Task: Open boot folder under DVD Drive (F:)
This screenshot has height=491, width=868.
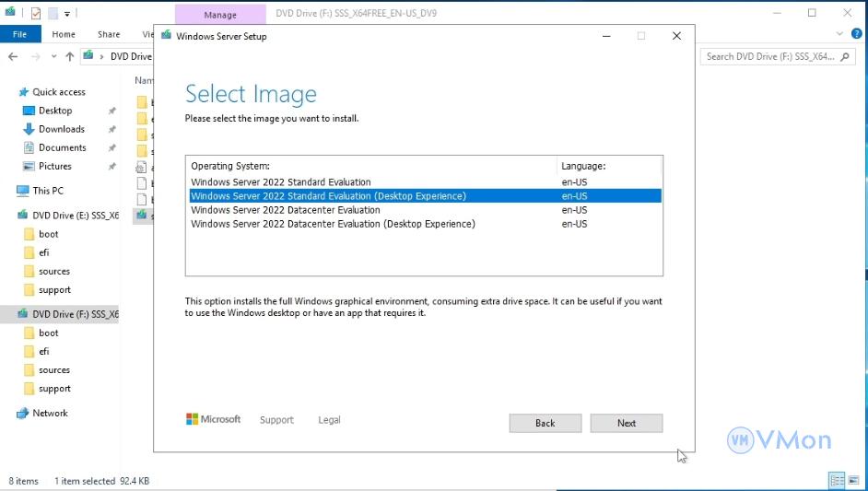Action: point(48,333)
